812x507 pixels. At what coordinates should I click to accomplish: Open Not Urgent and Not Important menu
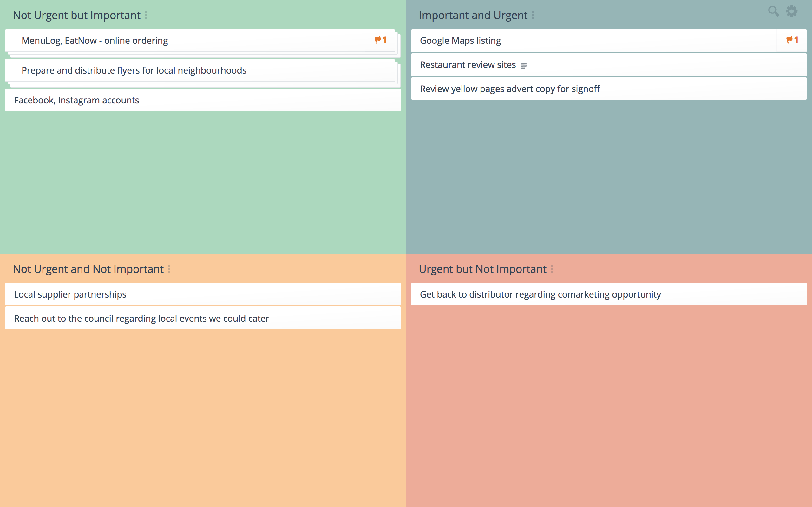point(169,269)
